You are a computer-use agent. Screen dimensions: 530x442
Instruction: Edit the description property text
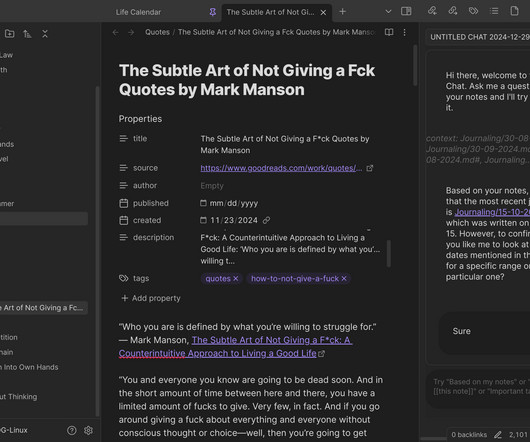click(290, 249)
